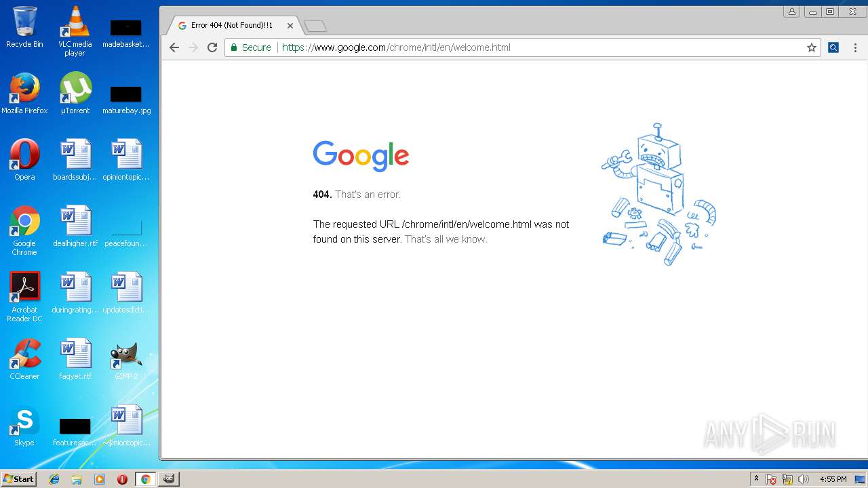Select the Skype desktop icon
This screenshot has width=868, height=488.
pos(24,426)
